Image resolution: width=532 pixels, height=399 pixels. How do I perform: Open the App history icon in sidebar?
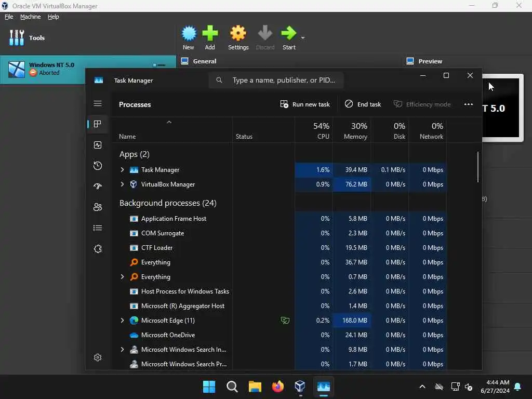98,166
